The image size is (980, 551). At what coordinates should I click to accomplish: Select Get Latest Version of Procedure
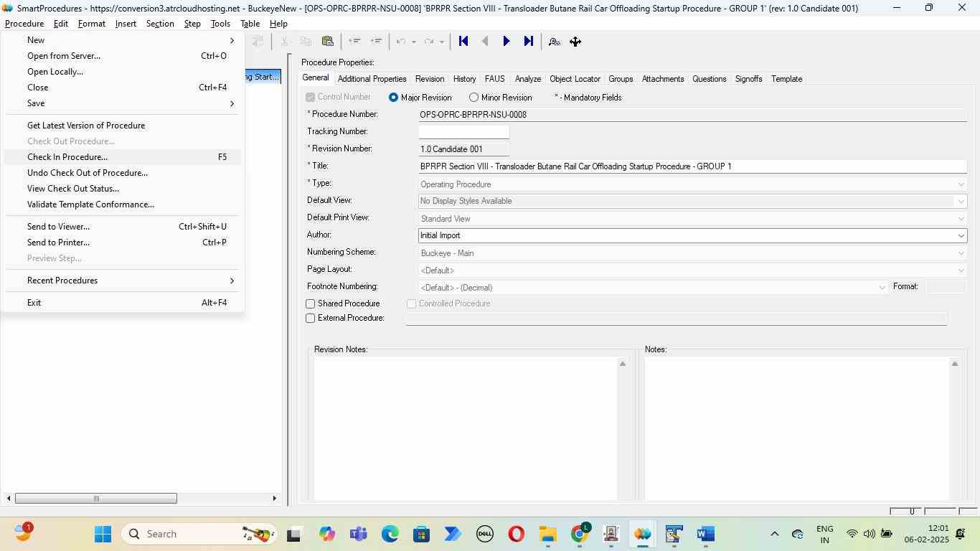tap(123, 126)
